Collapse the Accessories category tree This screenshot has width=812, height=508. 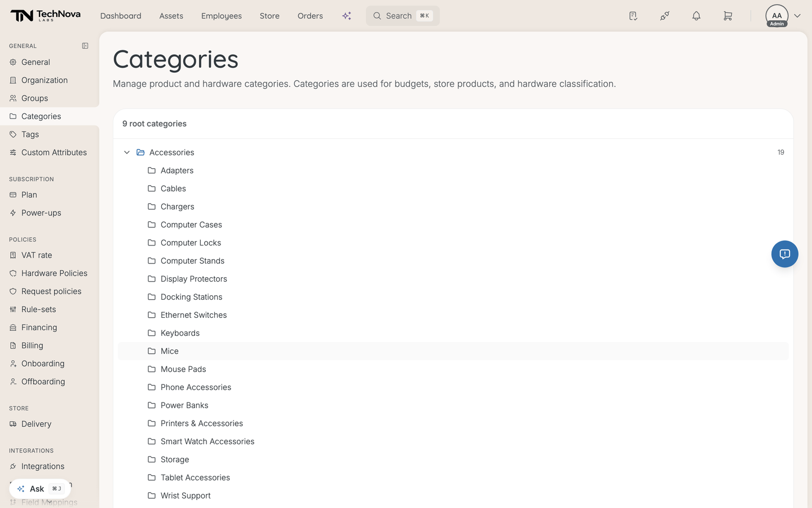(x=127, y=152)
